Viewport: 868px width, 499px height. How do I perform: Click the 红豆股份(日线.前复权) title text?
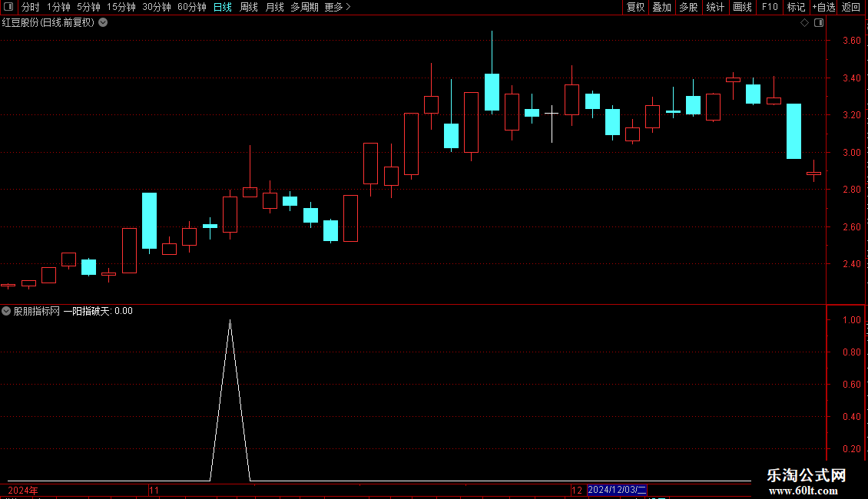click(48, 23)
